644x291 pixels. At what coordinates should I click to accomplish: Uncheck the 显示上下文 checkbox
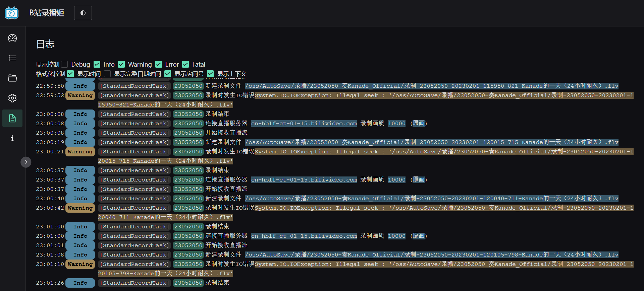(210, 74)
